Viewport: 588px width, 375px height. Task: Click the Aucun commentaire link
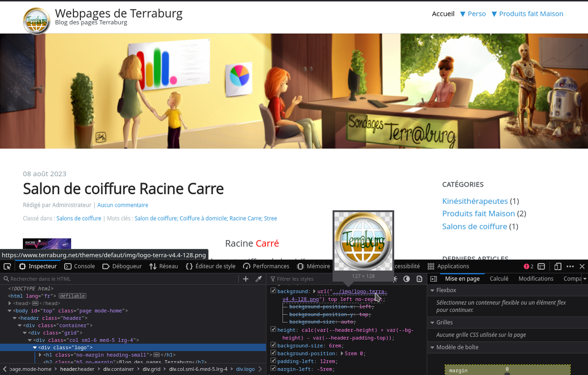(x=123, y=205)
